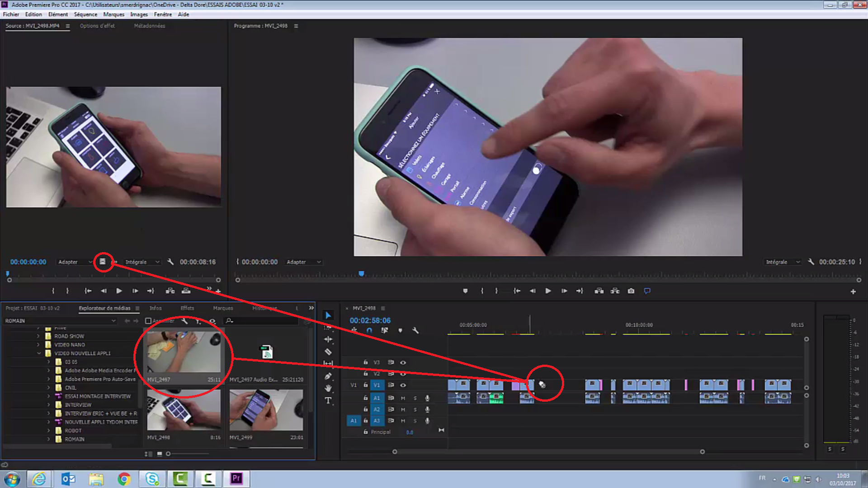Select the Selection arrow tool
Screen dimensions: 868x488
pos(328,315)
